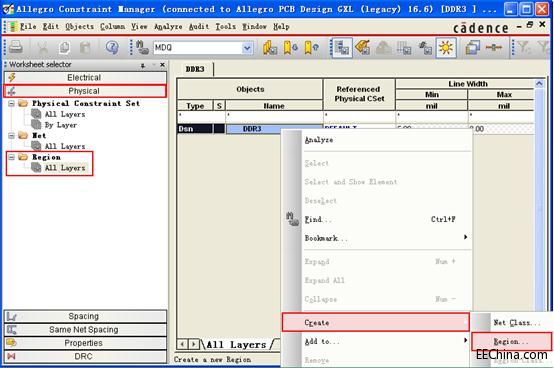Viewport: 554px width, 368px height.
Task: Click the Physical worksheet wrench icon
Action: 12,91
